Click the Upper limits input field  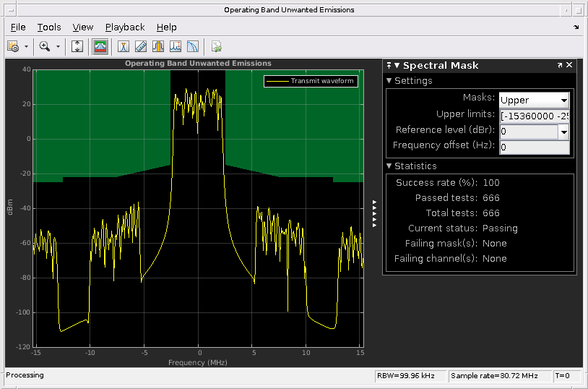(x=534, y=116)
